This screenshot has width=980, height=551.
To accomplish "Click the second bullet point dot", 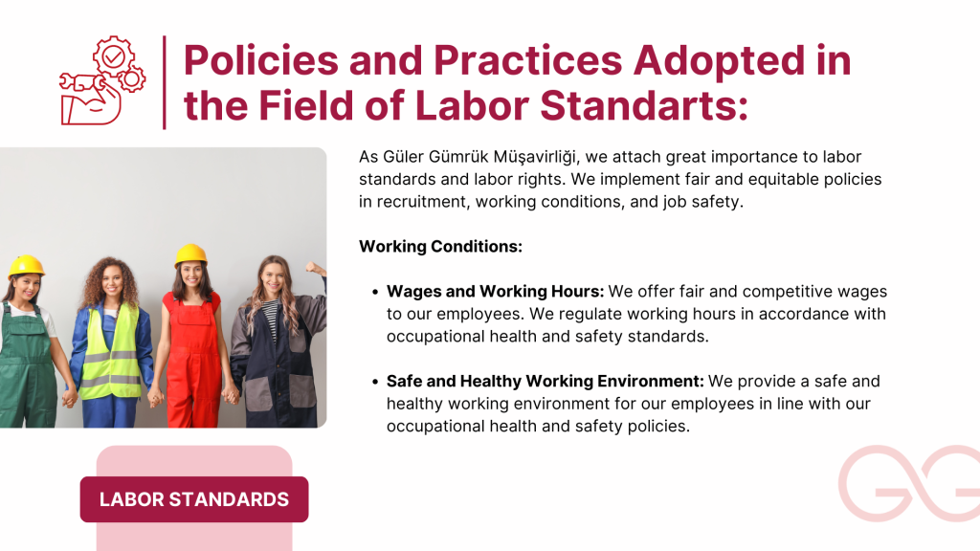I will [374, 382].
